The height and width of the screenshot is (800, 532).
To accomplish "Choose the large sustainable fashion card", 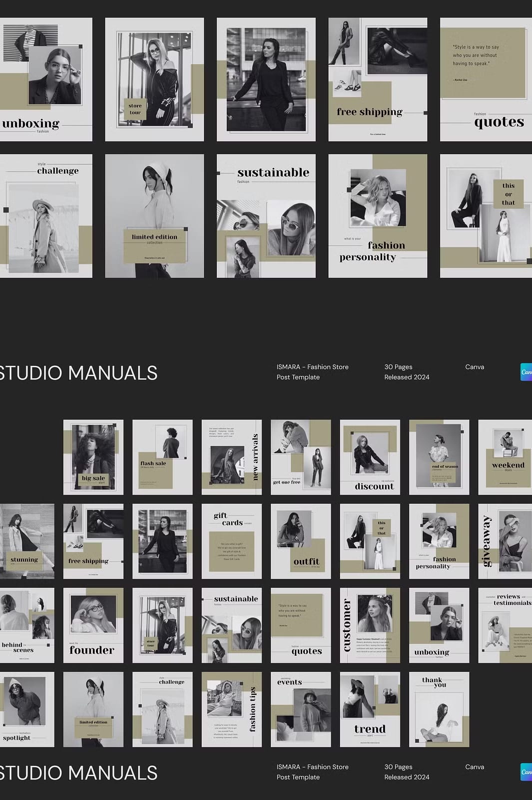I will click(x=266, y=215).
